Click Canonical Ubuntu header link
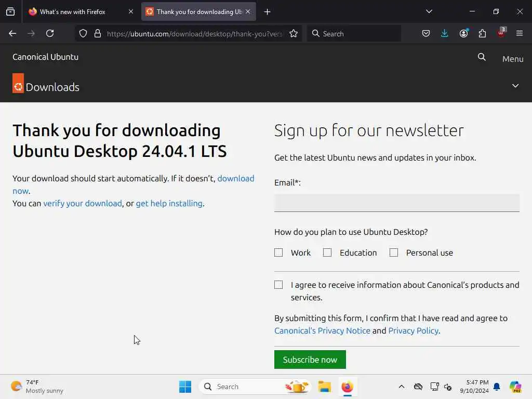532x399 pixels. tap(46, 57)
